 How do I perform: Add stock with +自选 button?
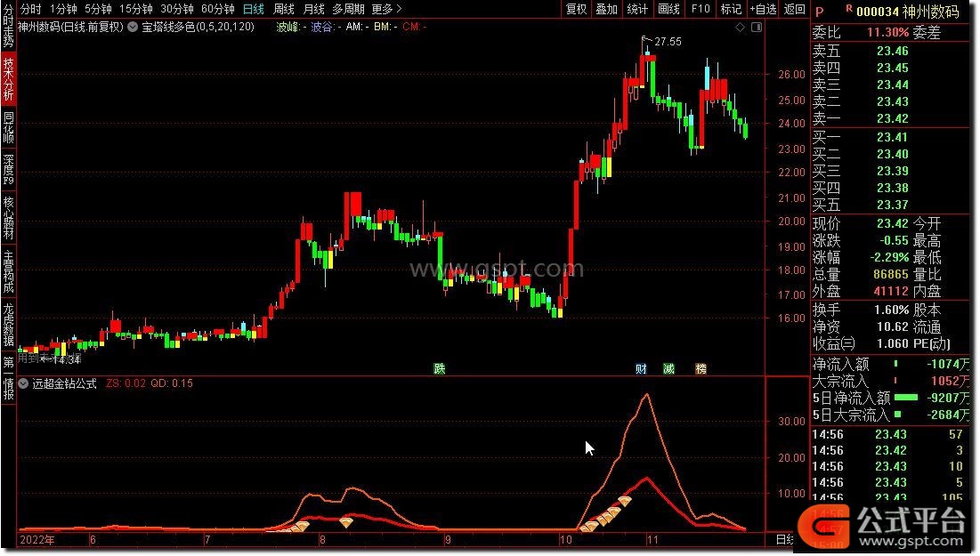(763, 9)
